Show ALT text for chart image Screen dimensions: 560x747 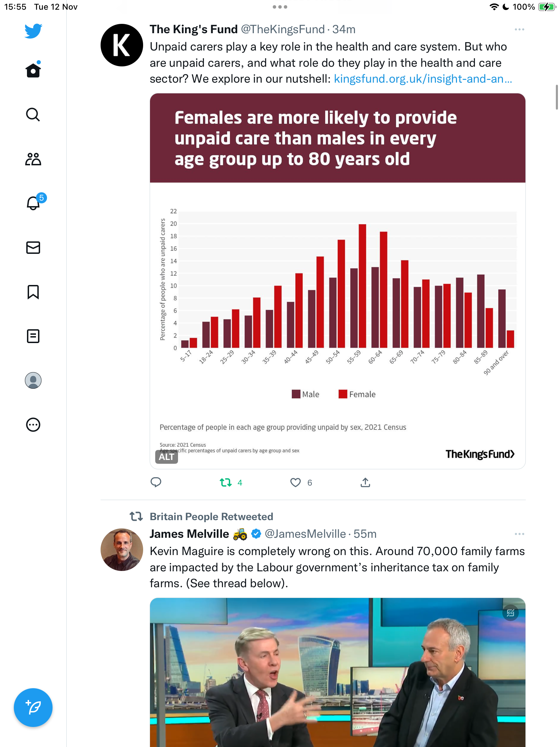tap(166, 457)
